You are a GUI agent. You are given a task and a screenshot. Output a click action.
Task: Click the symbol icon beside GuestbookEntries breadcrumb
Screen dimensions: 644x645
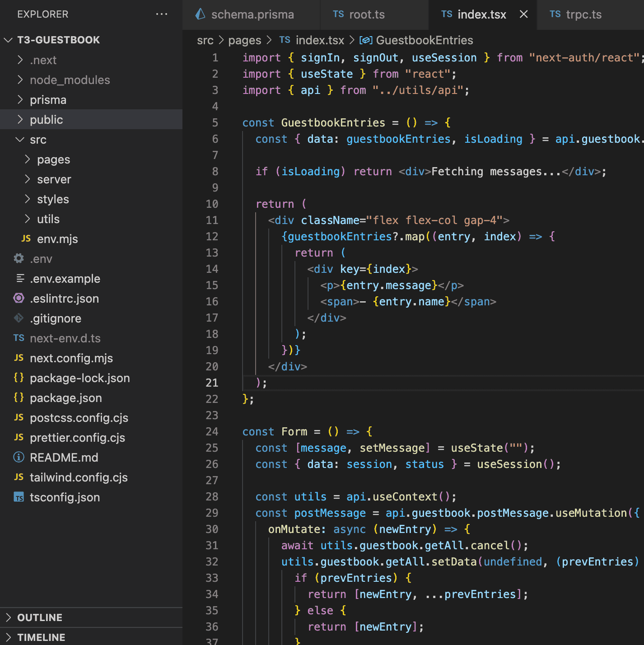[x=365, y=40]
